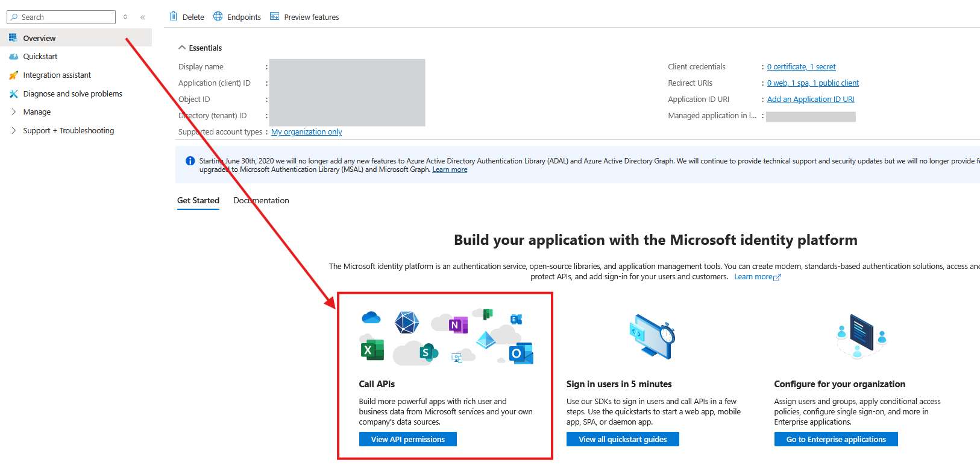Click Learn more link in ADAL banner
This screenshot has height=465, width=980.
450,169
